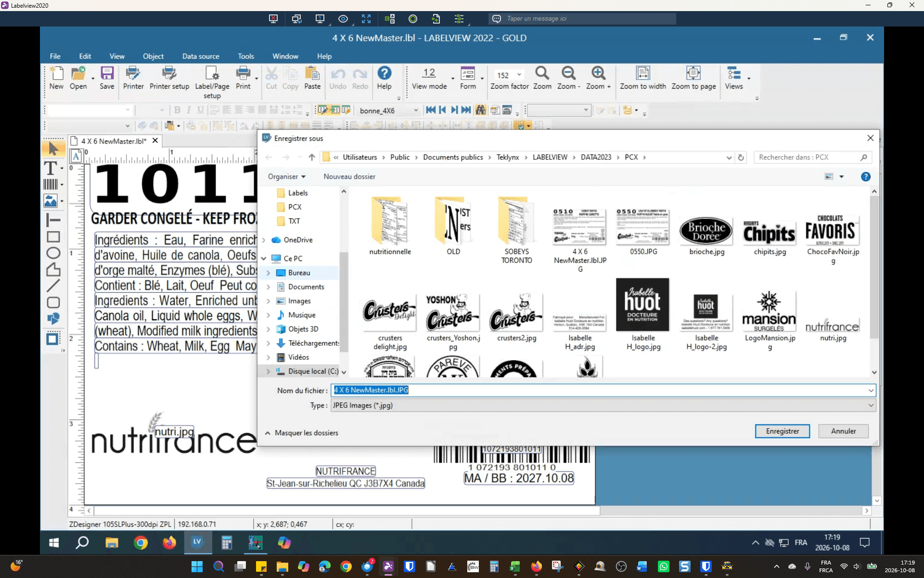Select the ellipse shape tool
This screenshot has width=924, height=578.
point(53,253)
